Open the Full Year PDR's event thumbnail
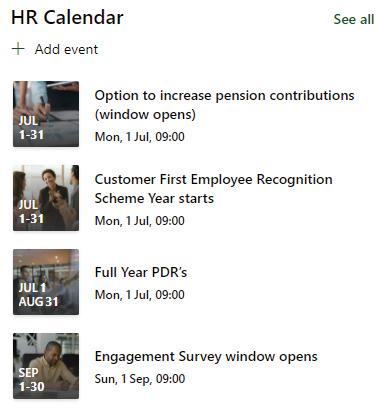Image resolution: width=385 pixels, height=409 pixels. [x=46, y=282]
